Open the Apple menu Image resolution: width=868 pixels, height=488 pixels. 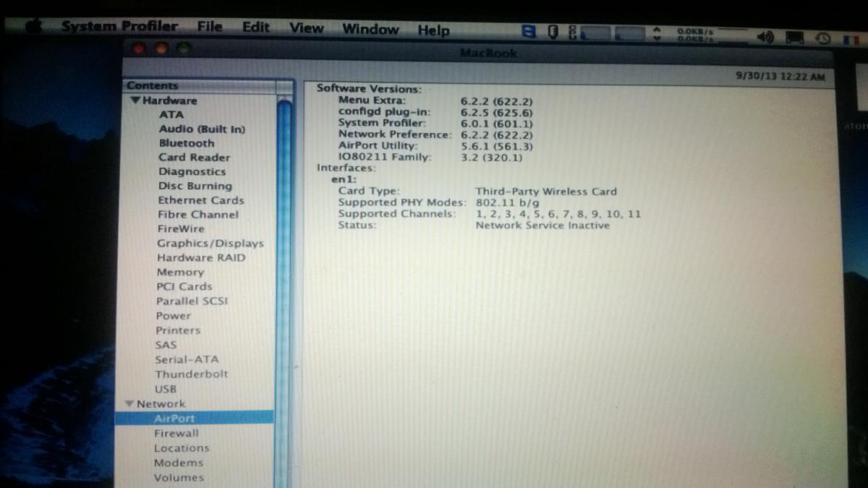[x=33, y=27]
